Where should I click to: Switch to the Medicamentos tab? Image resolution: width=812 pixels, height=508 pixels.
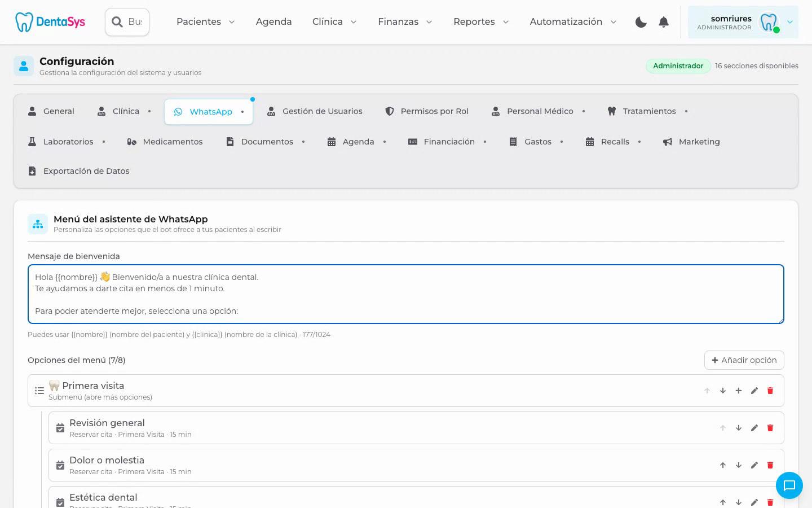(165, 142)
